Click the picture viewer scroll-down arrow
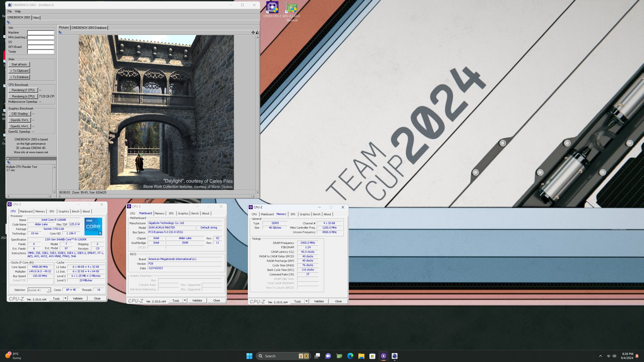 pos(257,192)
